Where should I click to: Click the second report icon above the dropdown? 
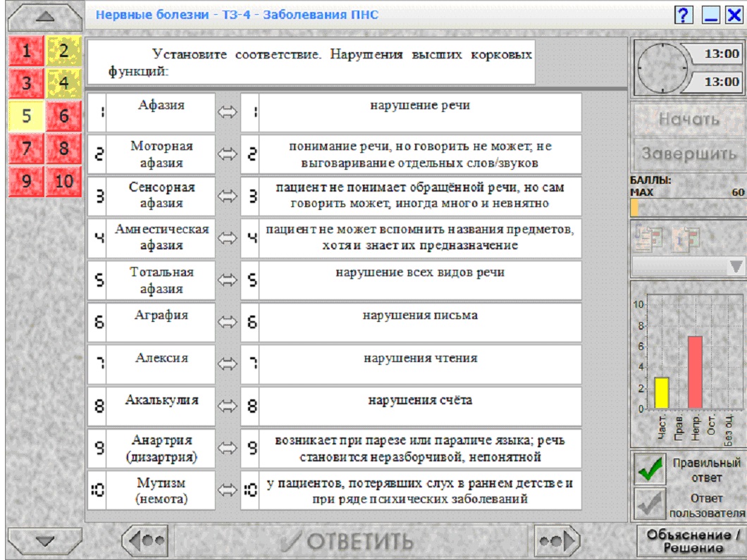[x=686, y=239]
